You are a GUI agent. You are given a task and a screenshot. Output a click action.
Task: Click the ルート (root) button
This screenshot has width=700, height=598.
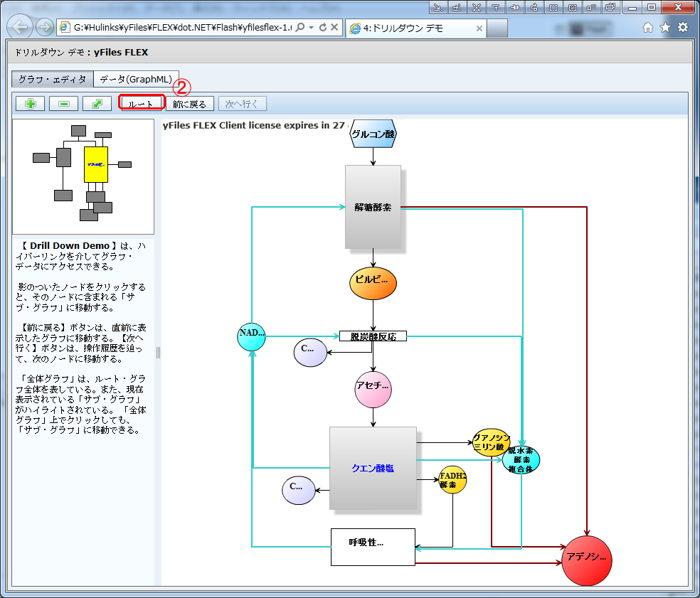pyautogui.click(x=141, y=104)
